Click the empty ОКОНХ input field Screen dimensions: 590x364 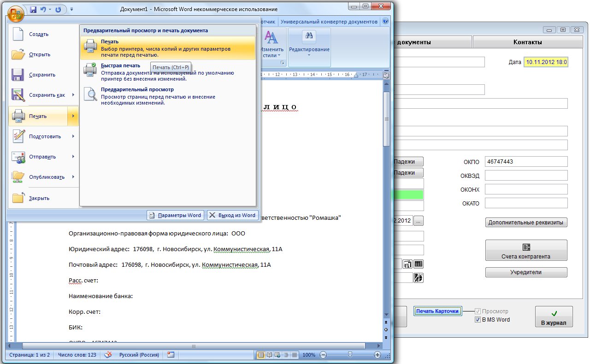526,189
